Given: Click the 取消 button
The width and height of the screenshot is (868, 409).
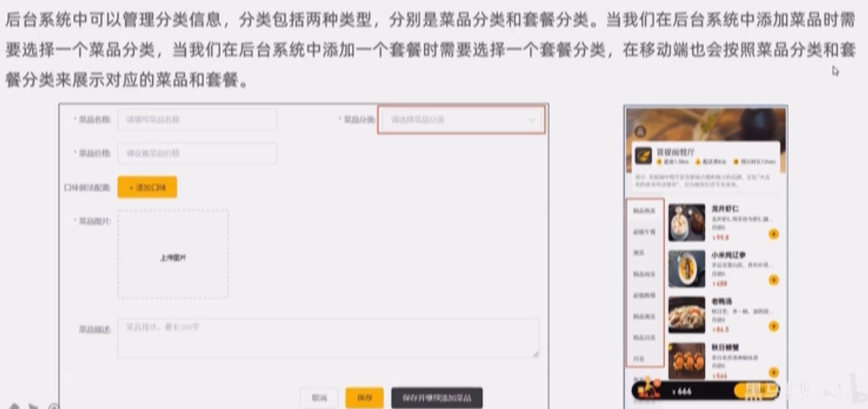Looking at the screenshot, I should click(319, 398).
